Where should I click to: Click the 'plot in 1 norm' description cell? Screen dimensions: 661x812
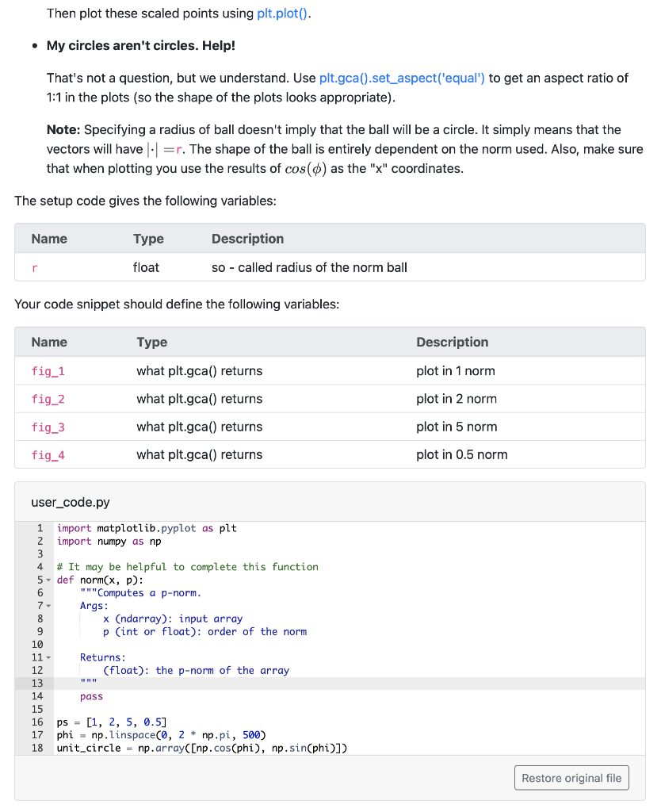(x=456, y=371)
